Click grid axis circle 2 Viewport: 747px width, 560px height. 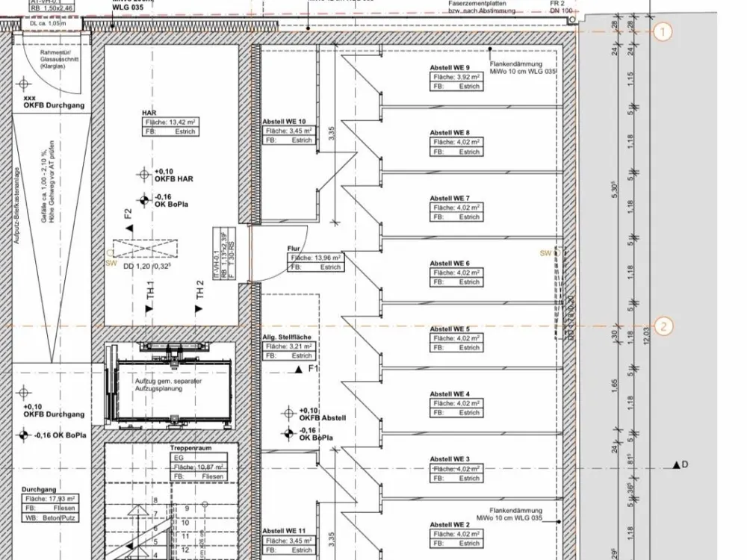(663, 327)
